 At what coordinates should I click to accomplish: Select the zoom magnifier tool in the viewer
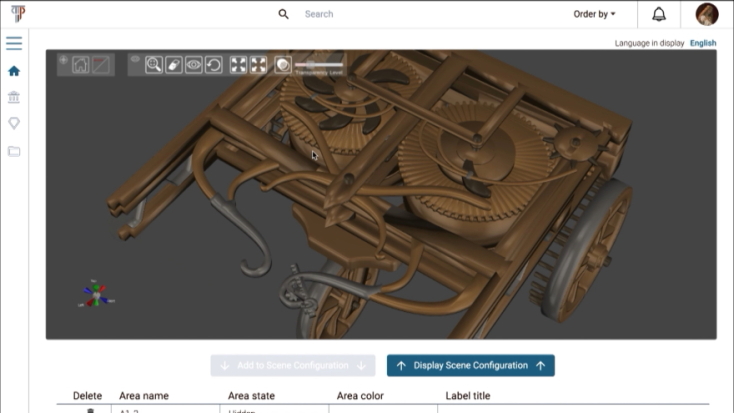pos(153,64)
